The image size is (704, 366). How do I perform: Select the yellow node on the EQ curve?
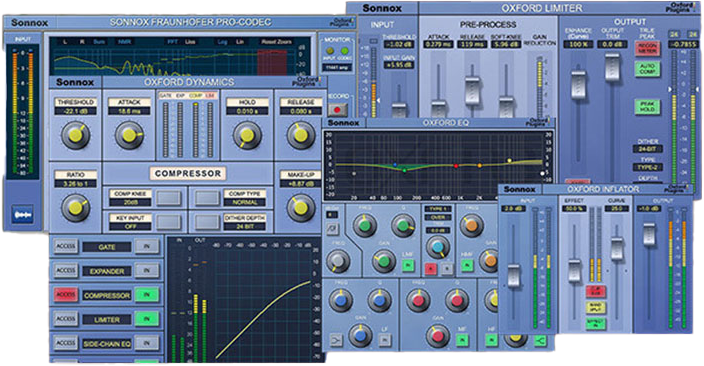click(509, 160)
